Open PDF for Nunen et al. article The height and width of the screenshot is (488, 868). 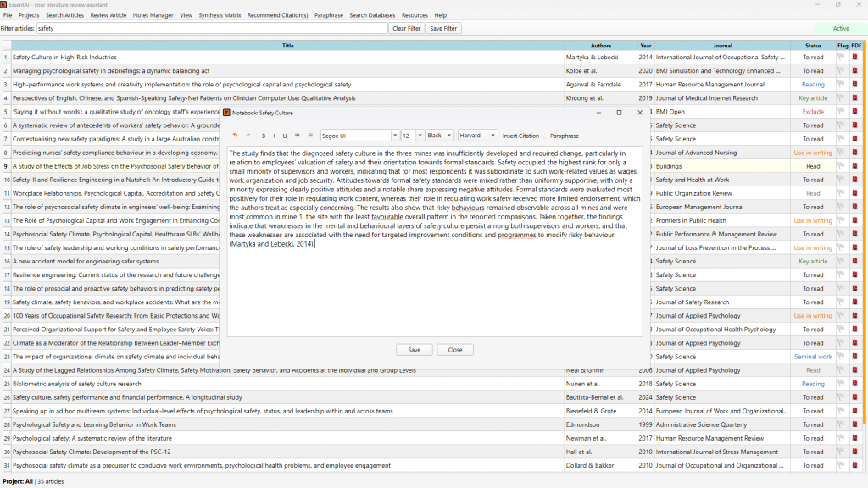click(x=854, y=384)
